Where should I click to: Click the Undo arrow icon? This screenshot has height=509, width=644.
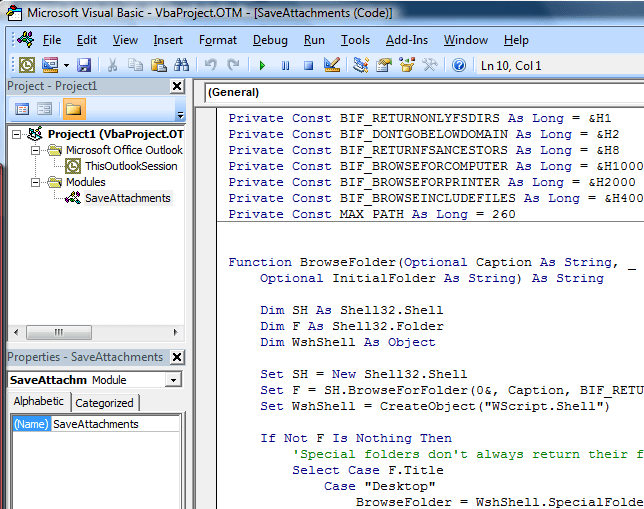(211, 65)
